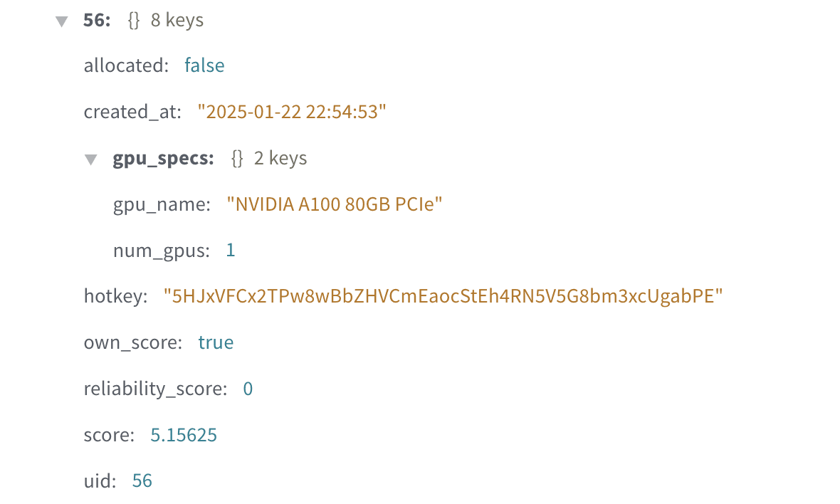This screenshot has height=504, width=840.
Task: Click the '2 keys' count label
Action: point(280,158)
